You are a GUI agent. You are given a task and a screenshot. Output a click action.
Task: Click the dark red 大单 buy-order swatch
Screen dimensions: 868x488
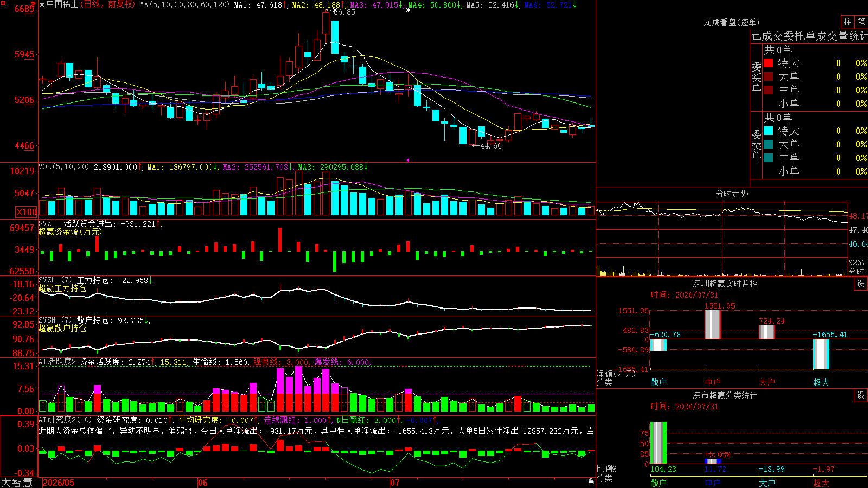click(768, 76)
